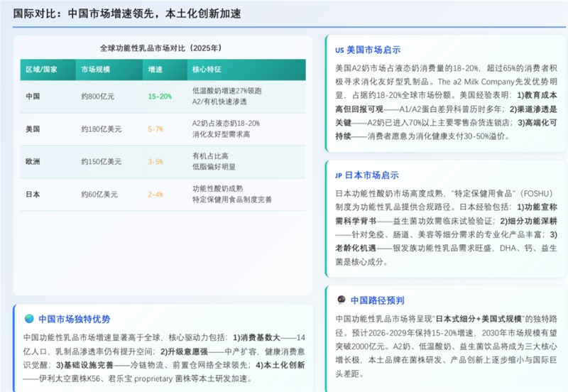
Task: Click the bold phrase 2)渠道渗透是
Action: click(533, 109)
